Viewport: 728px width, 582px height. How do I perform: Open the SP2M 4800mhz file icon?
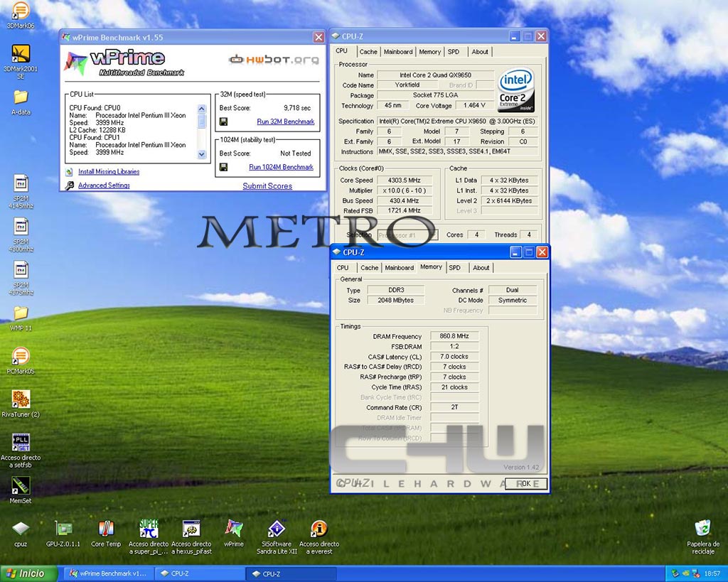pos(21,227)
